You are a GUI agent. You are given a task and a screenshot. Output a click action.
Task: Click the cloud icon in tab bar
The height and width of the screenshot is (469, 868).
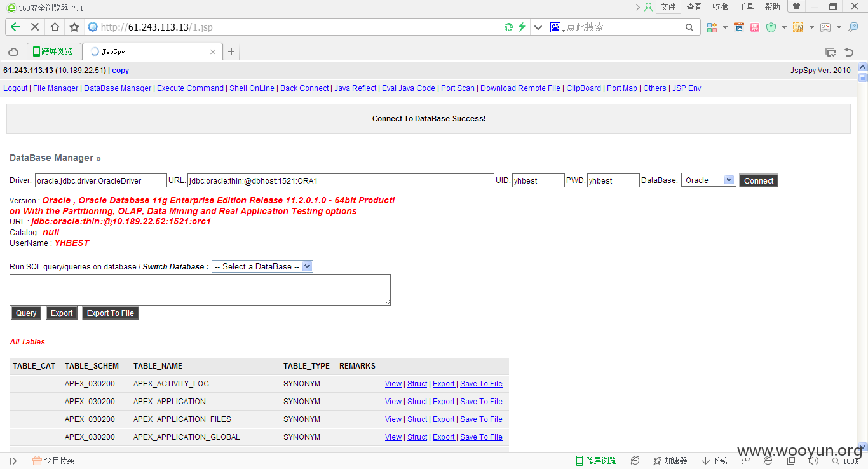tap(13, 51)
